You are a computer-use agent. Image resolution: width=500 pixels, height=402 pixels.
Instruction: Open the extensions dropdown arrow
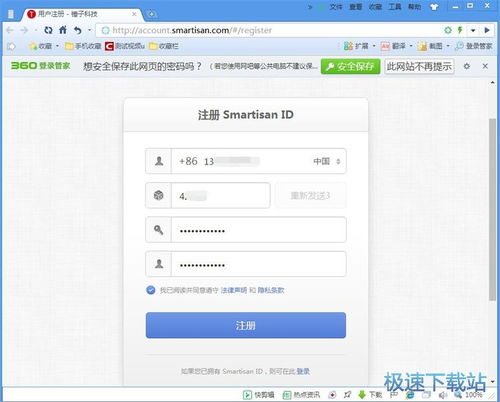point(374,46)
